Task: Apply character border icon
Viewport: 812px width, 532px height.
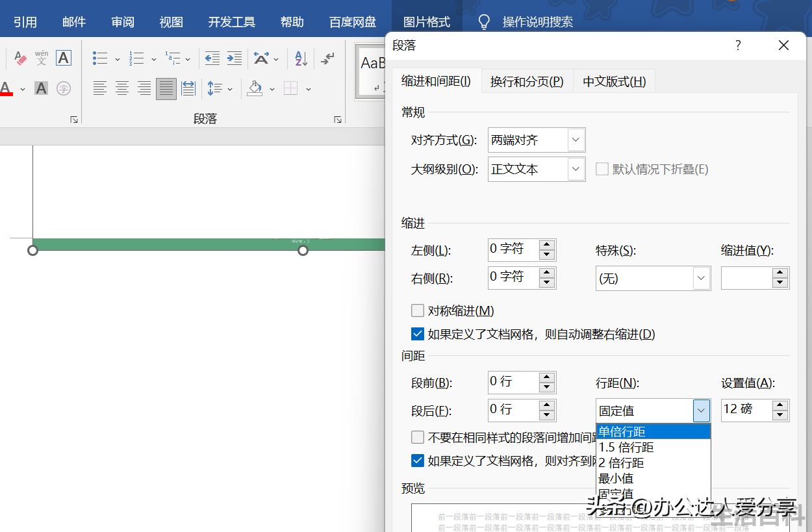Action: point(63,58)
